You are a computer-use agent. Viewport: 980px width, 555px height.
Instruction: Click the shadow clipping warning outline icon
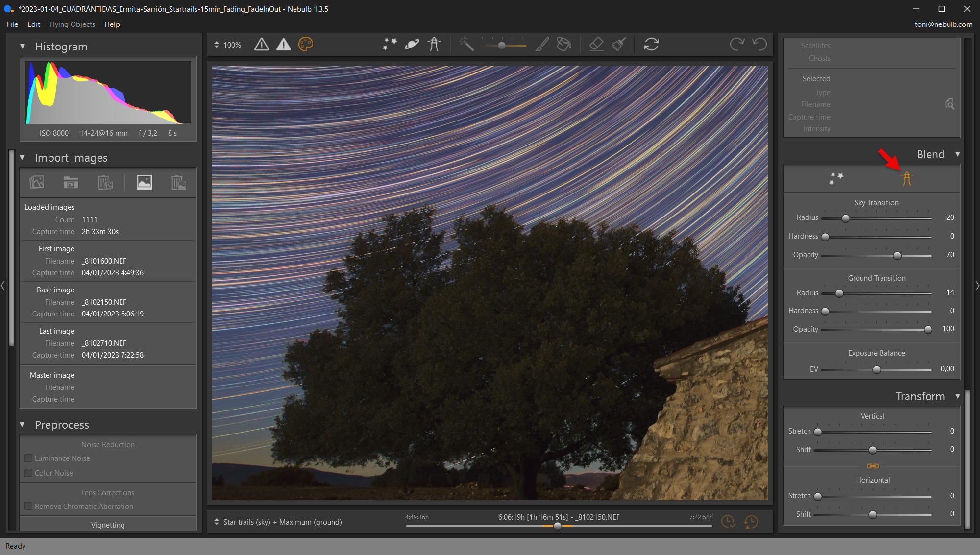262,45
